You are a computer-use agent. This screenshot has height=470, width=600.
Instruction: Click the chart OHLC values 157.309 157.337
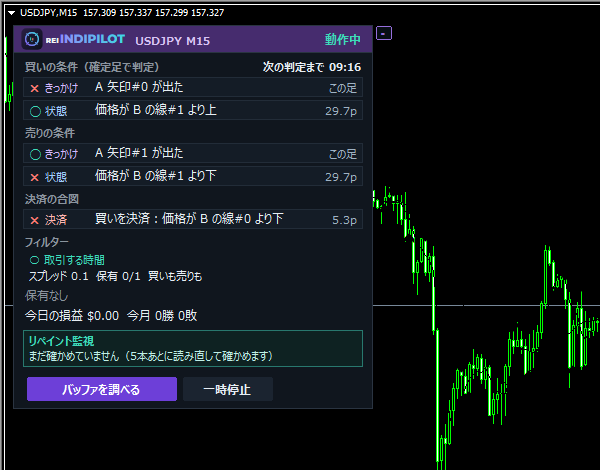click(x=117, y=13)
